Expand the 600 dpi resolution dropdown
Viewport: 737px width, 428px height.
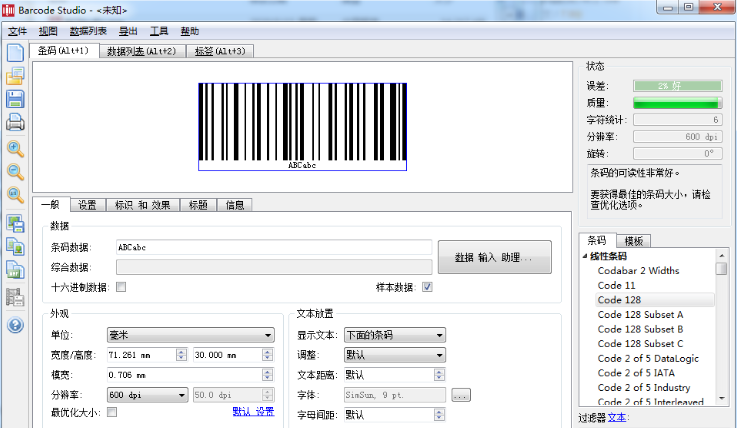pyautogui.click(x=147, y=395)
